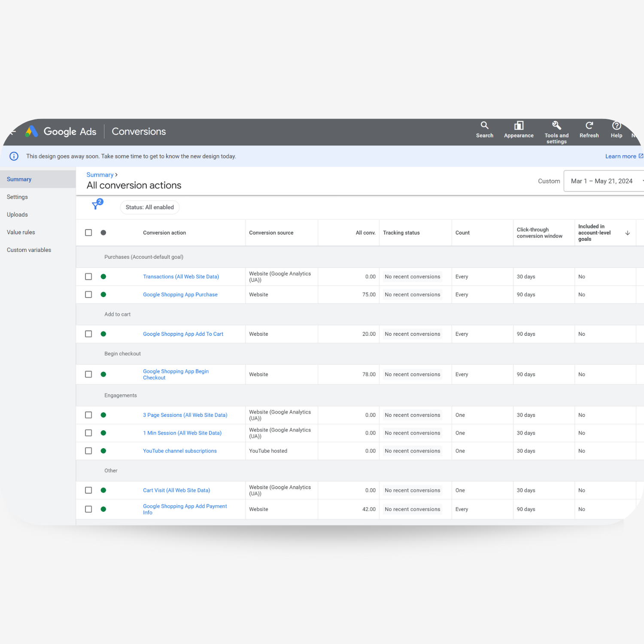
Task: Open Uploads in the left sidebar
Action: point(38,215)
